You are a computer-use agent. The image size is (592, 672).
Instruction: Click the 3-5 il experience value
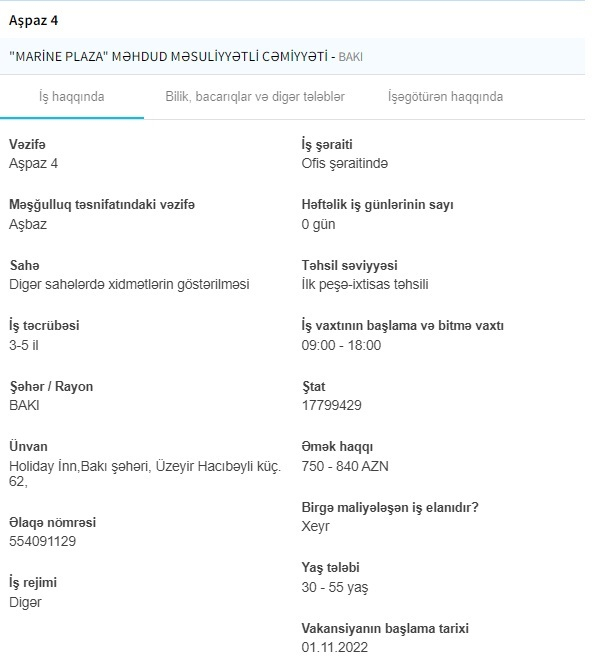click(24, 345)
